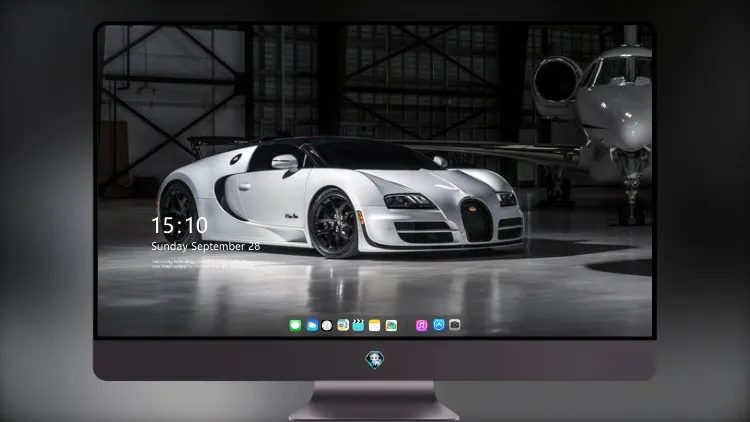Click the car's black front wheel
This screenshot has width=750, height=422.
tap(333, 224)
